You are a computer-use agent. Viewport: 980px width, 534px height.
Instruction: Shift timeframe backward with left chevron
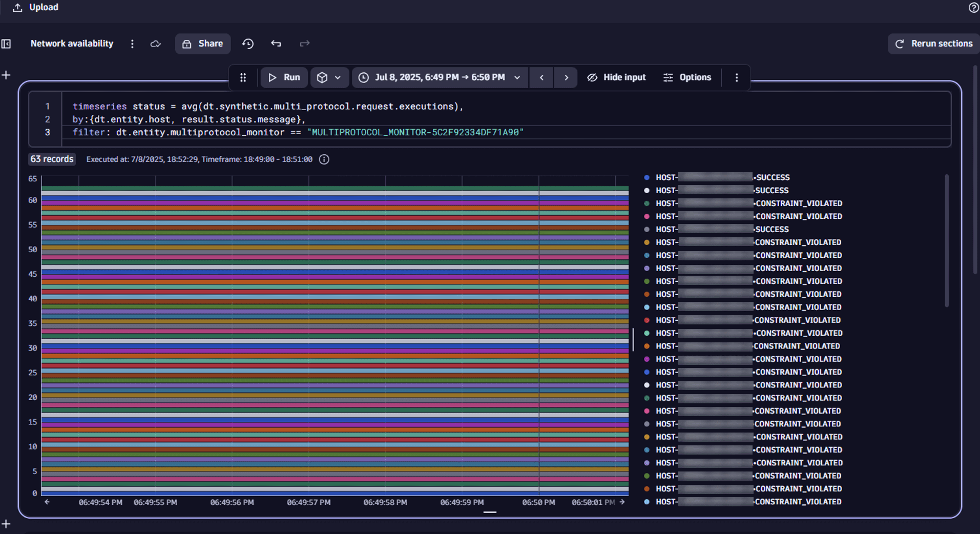[x=541, y=77]
